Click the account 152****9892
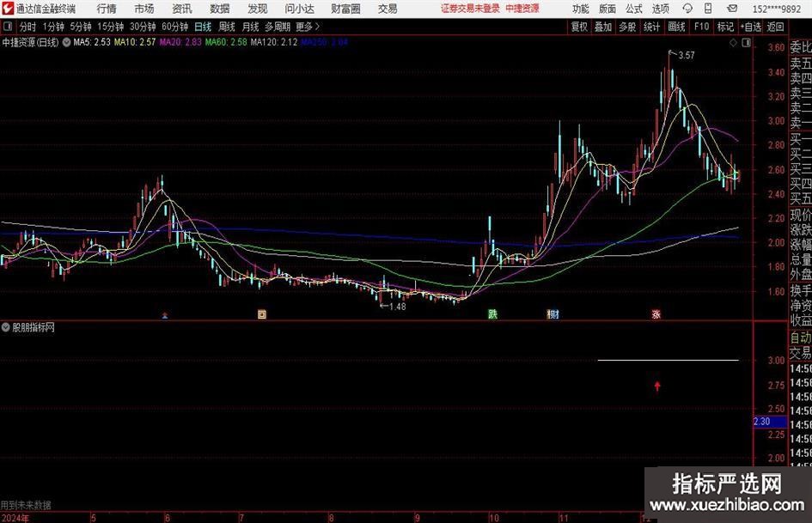Screen dimensions: 812x523 click(x=776, y=9)
